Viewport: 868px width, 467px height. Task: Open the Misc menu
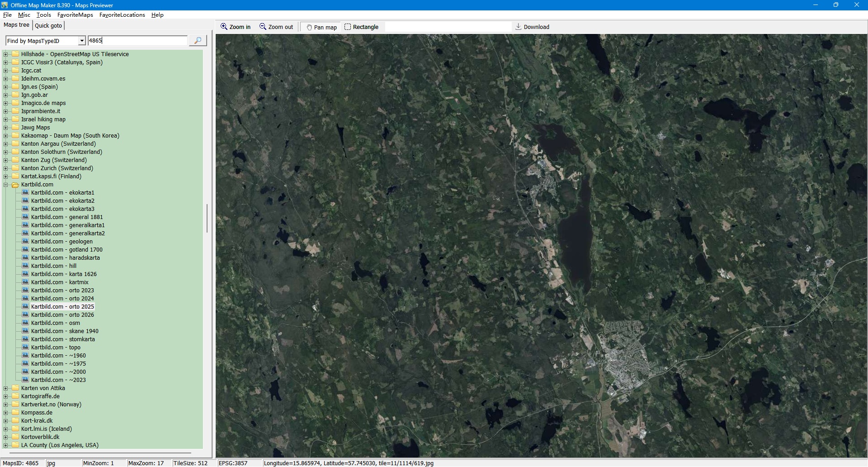pos(24,15)
